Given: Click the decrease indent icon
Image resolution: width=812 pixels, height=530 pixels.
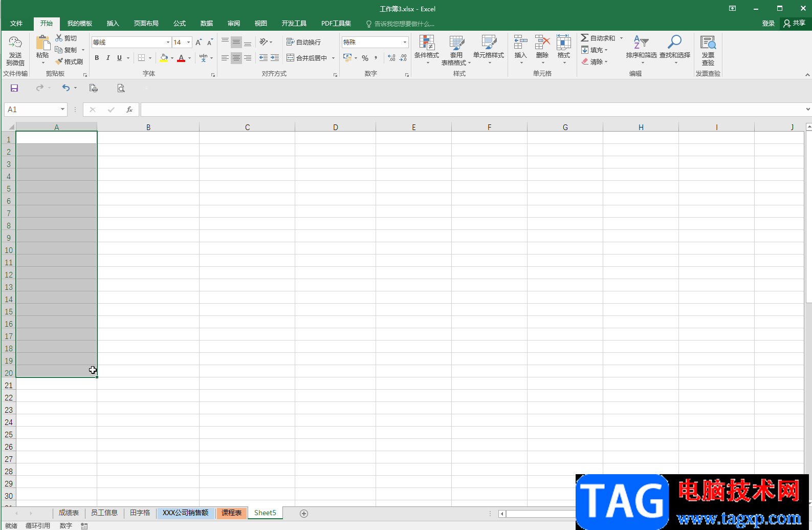Looking at the screenshot, I should tap(264, 58).
